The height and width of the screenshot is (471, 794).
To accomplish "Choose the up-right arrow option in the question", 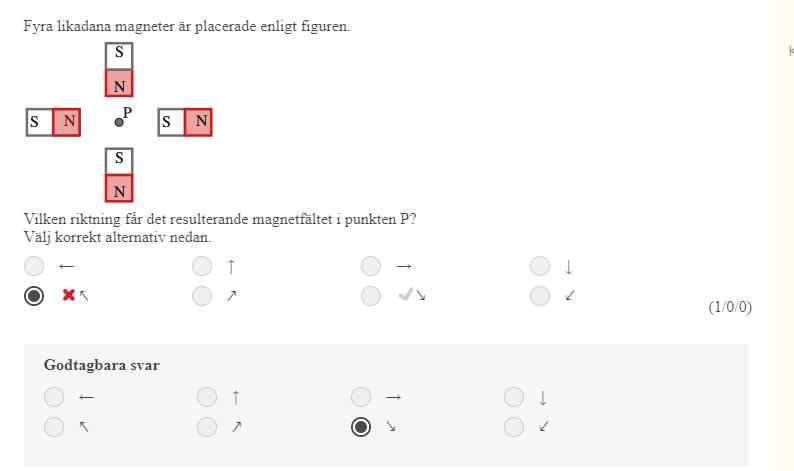I will click(x=202, y=295).
